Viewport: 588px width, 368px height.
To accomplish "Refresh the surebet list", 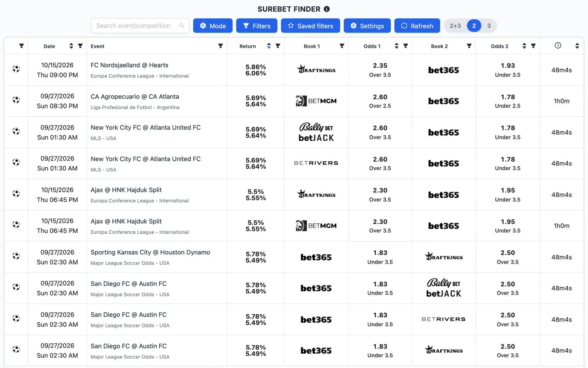I will click(417, 26).
